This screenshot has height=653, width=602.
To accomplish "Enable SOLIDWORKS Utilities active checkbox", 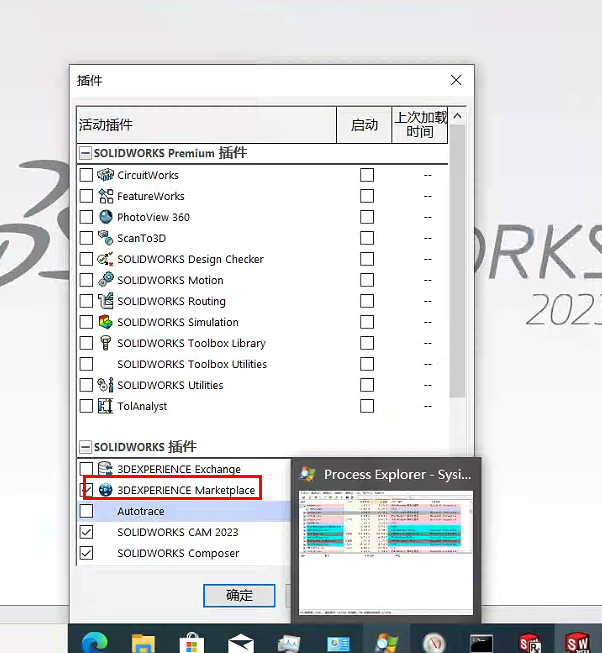I will click(86, 385).
